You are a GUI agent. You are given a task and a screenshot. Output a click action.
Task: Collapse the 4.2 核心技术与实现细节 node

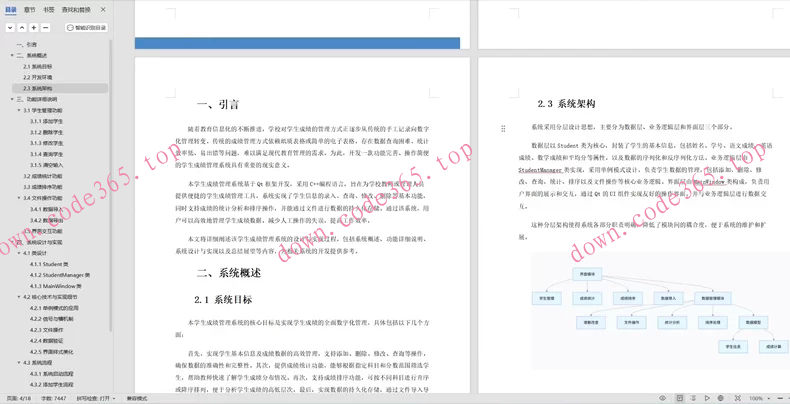pyautogui.click(x=19, y=297)
